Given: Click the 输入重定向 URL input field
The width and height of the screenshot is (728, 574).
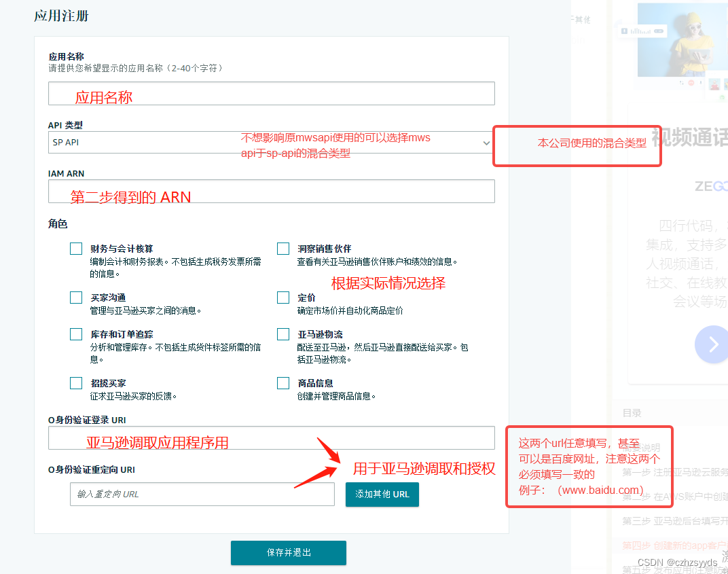Looking at the screenshot, I should click(x=202, y=495).
